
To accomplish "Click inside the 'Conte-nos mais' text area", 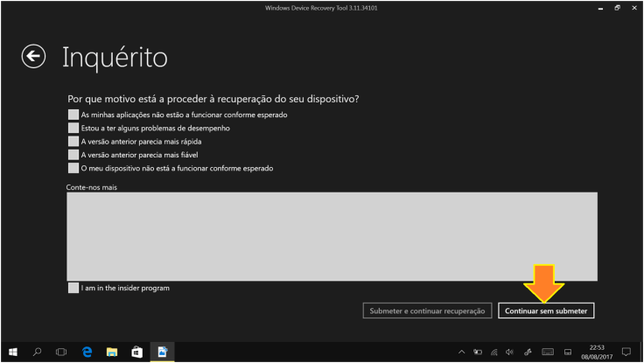I will click(332, 236).
